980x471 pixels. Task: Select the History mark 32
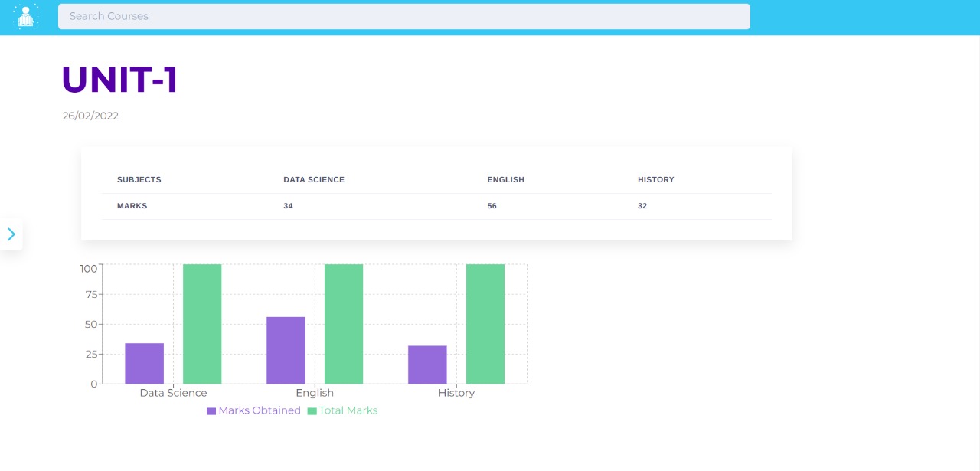coord(642,206)
